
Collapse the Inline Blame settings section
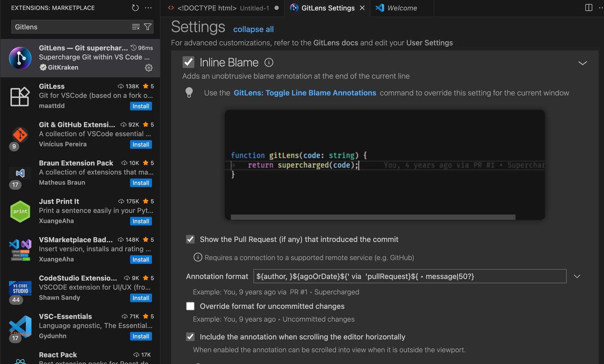pyautogui.click(x=583, y=63)
